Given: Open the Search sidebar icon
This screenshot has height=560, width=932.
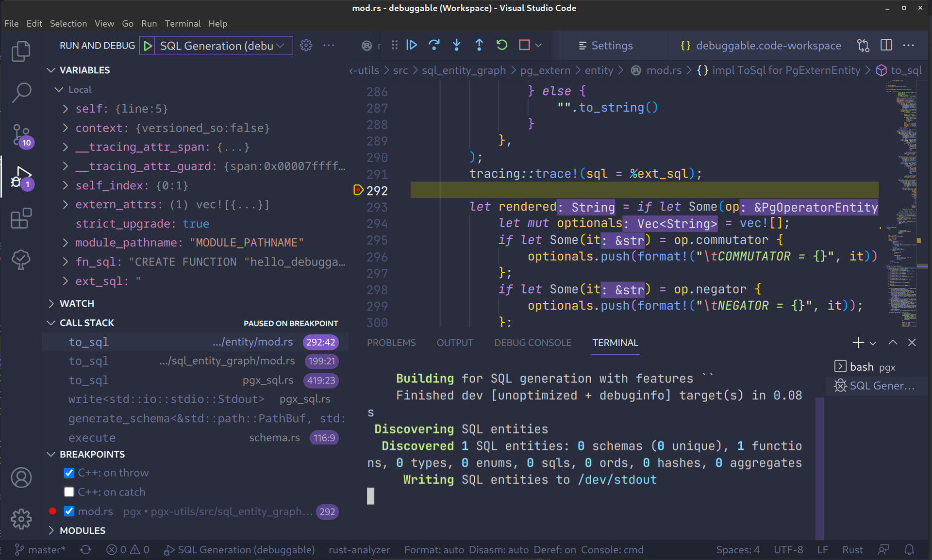Looking at the screenshot, I should coord(21,92).
